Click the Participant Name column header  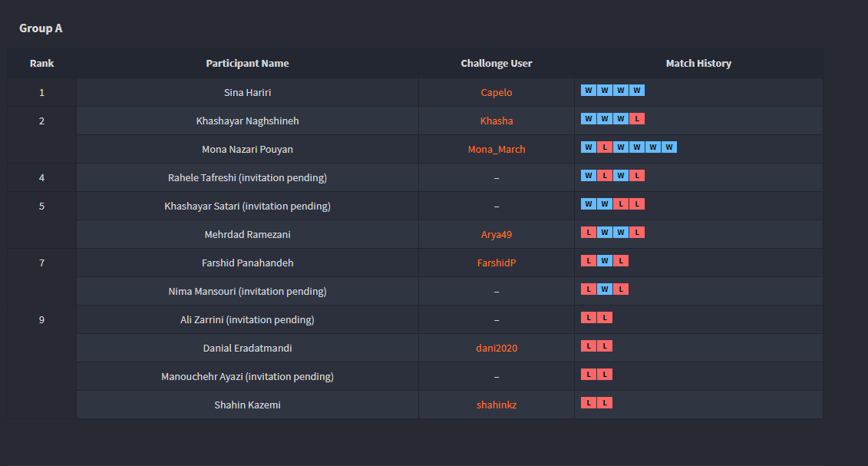click(x=247, y=64)
